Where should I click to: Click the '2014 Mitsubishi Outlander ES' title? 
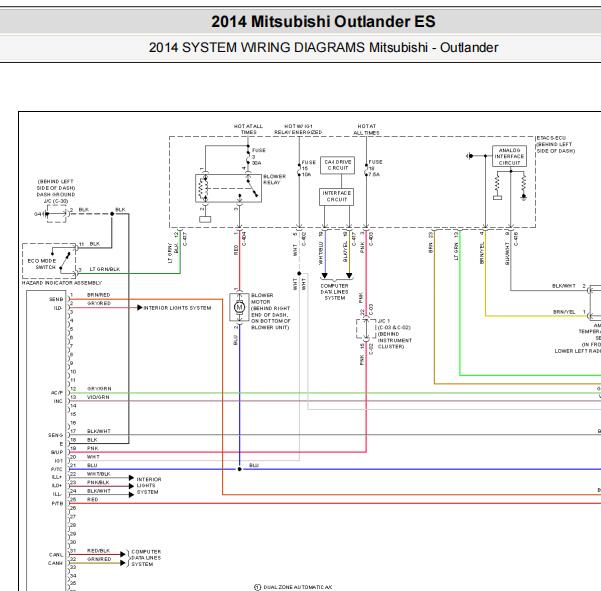[323, 21]
